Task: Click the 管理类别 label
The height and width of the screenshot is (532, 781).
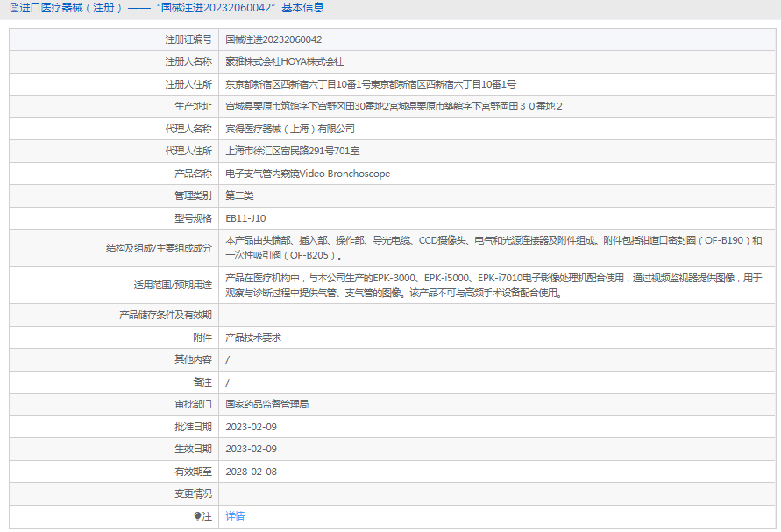Action: click(193, 195)
